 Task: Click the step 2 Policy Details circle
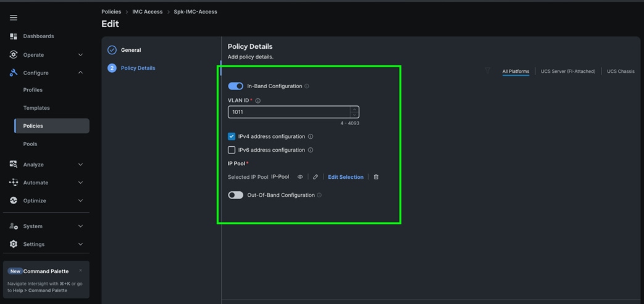pos(112,68)
